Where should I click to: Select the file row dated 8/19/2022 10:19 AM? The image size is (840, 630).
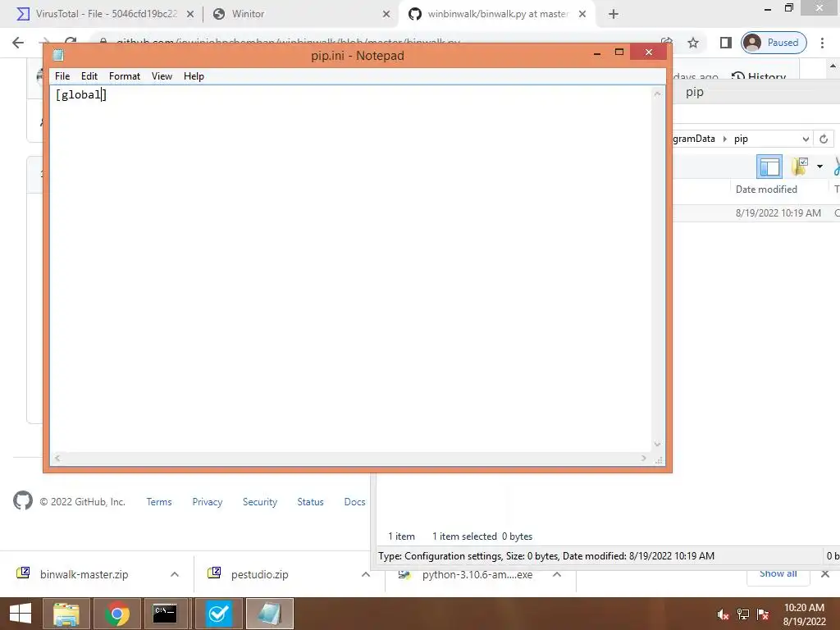[756, 213]
